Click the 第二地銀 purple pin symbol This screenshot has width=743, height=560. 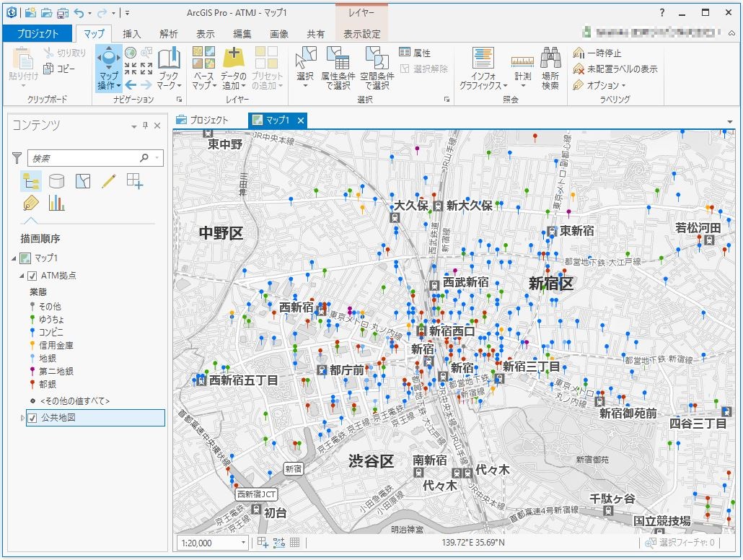coord(32,371)
